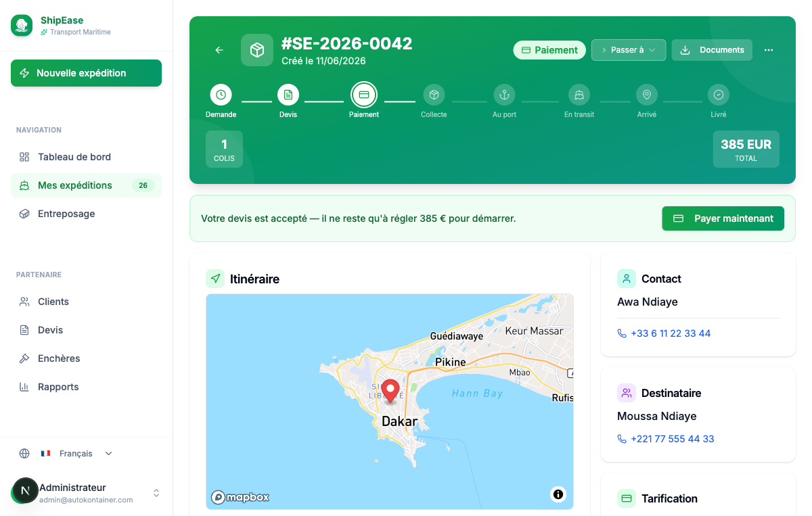Select the En transit ship step icon
Image resolution: width=812 pixels, height=516 pixels.
click(x=579, y=95)
